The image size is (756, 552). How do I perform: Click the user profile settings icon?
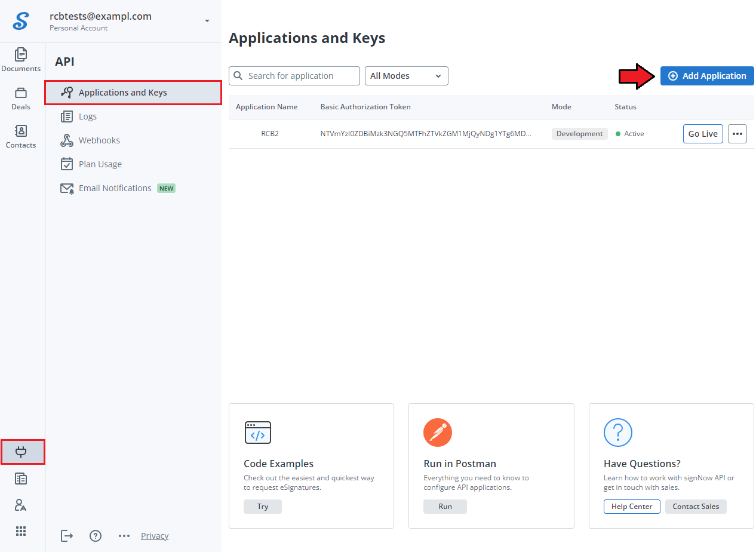[21, 505]
